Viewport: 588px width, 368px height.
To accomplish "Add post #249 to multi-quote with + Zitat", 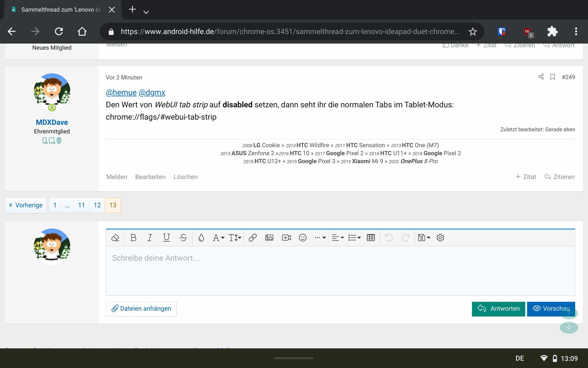I will (526, 177).
